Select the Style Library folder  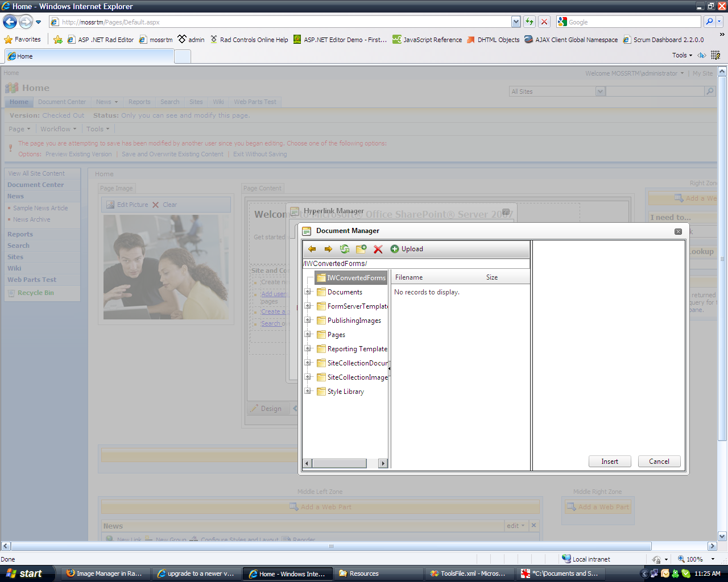pos(341,392)
